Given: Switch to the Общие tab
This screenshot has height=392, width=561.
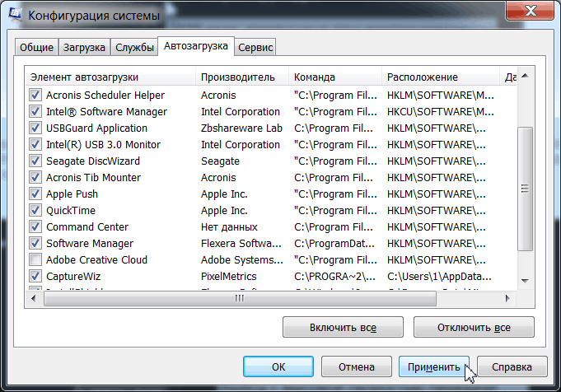Looking at the screenshot, I should click(36, 47).
